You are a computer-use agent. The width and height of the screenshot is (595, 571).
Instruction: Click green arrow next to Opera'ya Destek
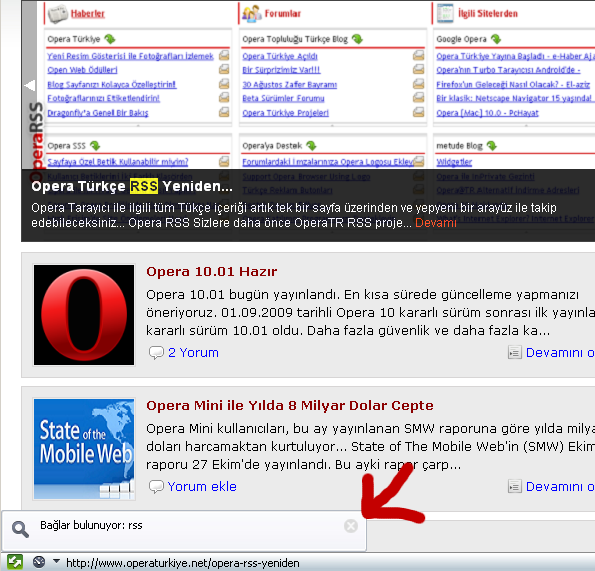311,145
